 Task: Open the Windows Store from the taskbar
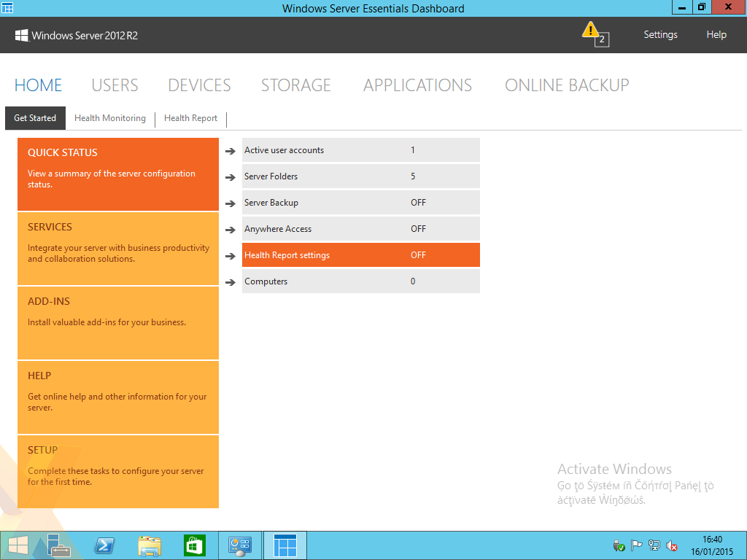pyautogui.click(x=194, y=545)
